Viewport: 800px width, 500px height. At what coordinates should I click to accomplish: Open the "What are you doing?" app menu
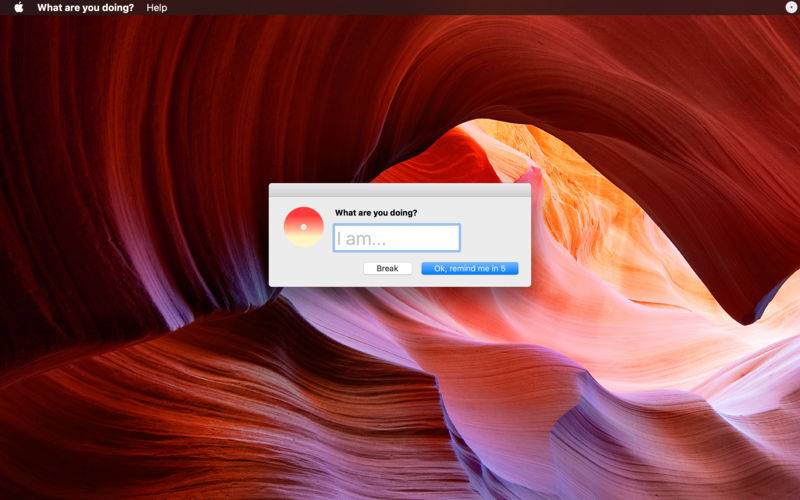pos(85,8)
